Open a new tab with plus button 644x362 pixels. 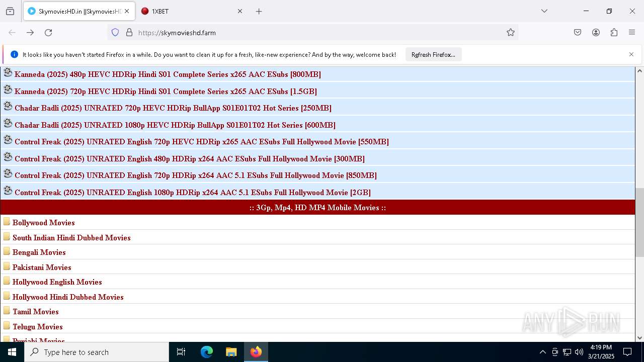click(259, 11)
